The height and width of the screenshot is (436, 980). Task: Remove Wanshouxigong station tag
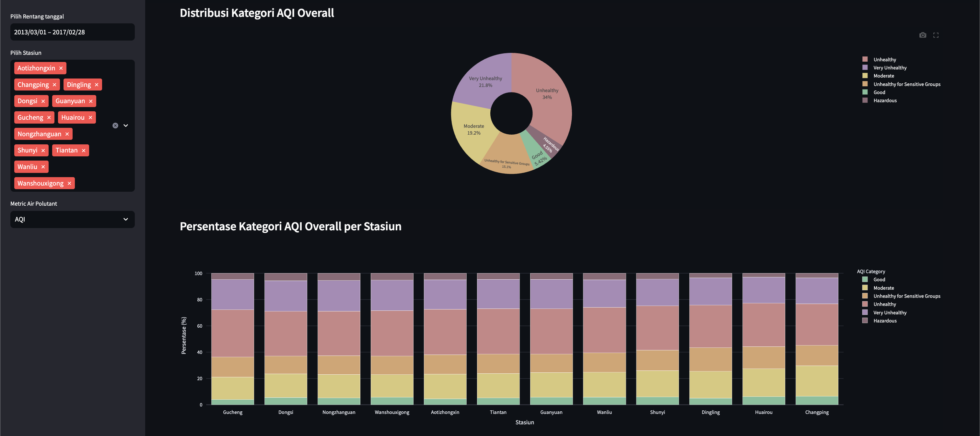(69, 183)
